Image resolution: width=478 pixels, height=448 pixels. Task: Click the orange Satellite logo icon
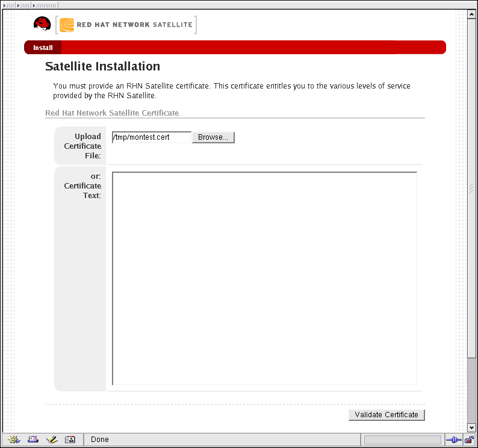67,25
